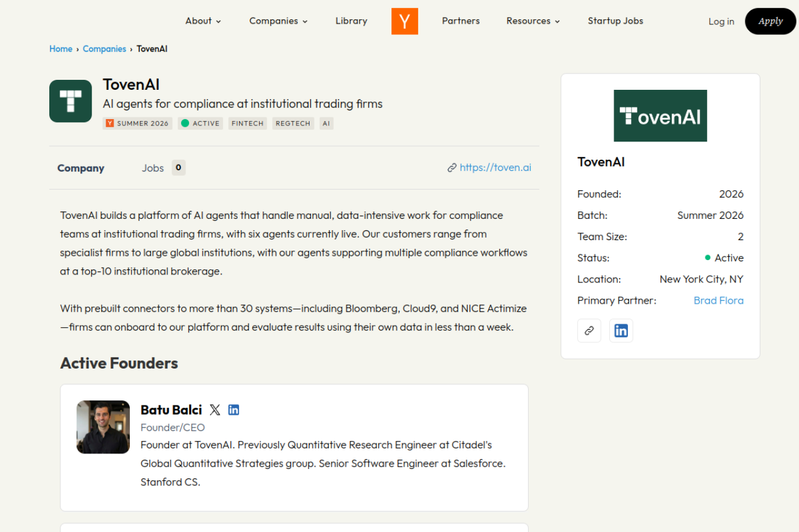Click the Y Combinator logo in navbar
Viewport: 799px width, 532px height.
[x=404, y=21]
